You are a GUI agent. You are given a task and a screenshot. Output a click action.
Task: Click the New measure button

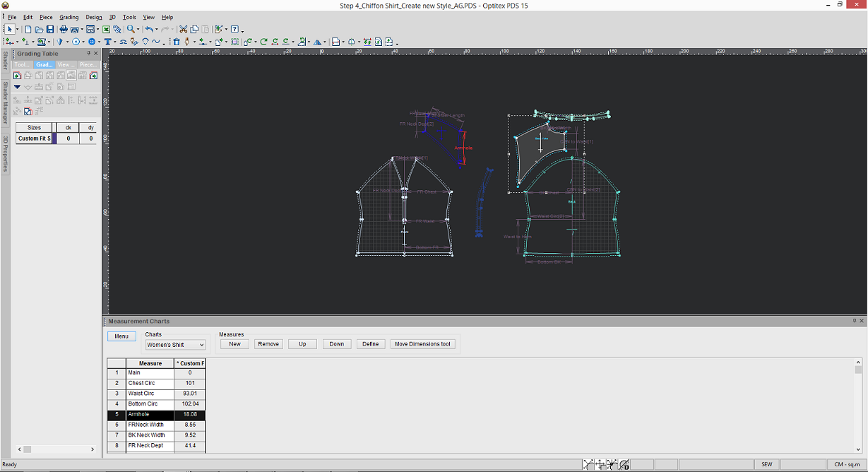coord(234,344)
